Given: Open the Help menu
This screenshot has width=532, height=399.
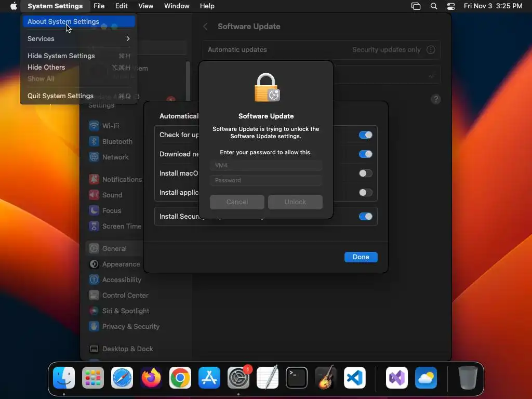Looking at the screenshot, I should (207, 6).
